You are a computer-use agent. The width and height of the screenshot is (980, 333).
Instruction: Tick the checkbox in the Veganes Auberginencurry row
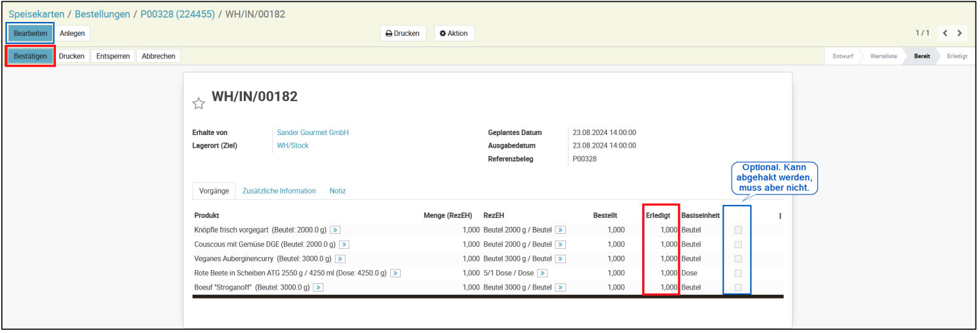pyautogui.click(x=738, y=259)
